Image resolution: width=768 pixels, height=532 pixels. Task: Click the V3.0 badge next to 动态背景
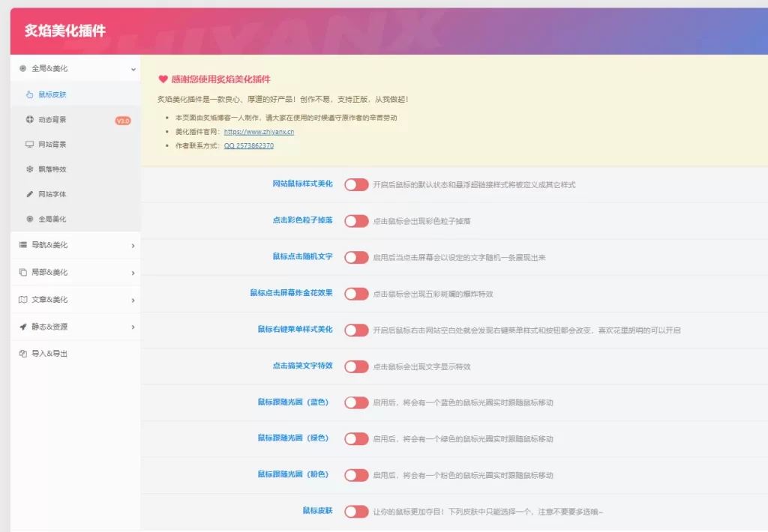pos(124,118)
